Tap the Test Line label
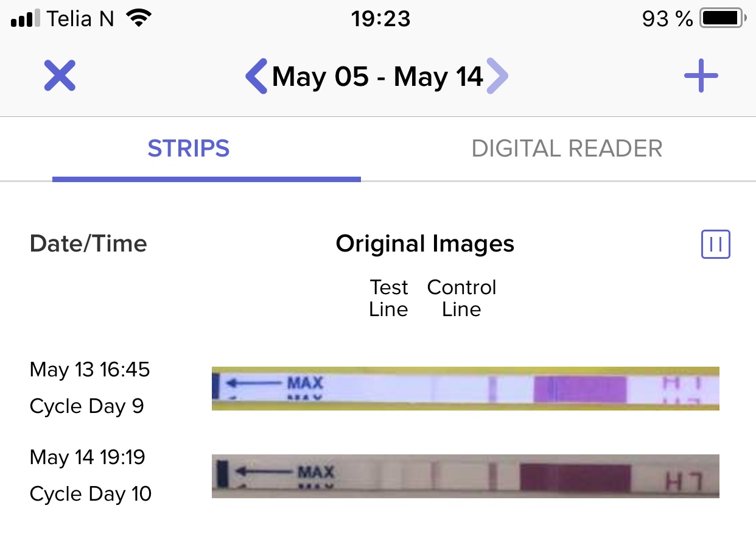The height and width of the screenshot is (536, 756). click(388, 298)
